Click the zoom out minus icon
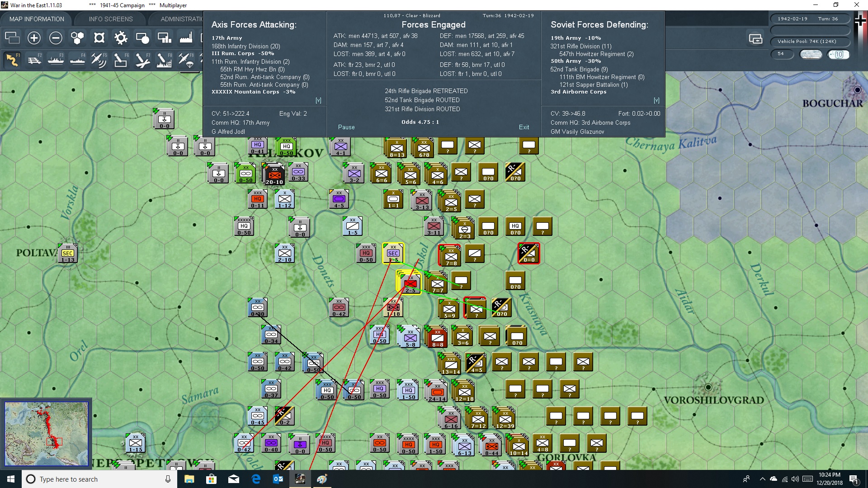The height and width of the screenshot is (488, 868). (56, 38)
